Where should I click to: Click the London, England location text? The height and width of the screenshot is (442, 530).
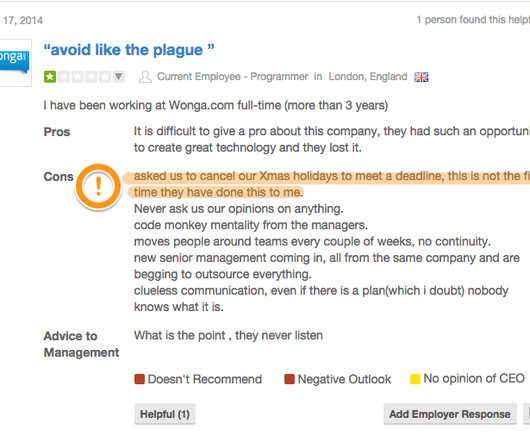point(368,77)
